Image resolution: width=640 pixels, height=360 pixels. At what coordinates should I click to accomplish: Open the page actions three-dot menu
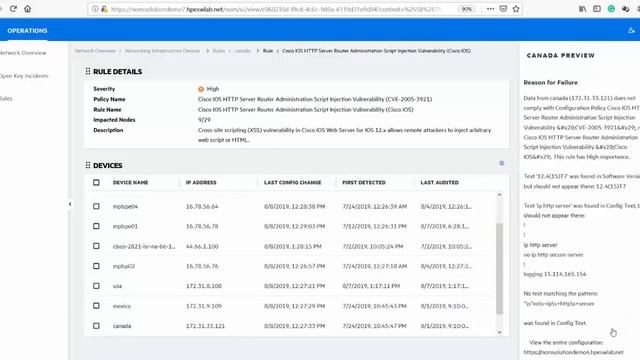click(x=490, y=9)
